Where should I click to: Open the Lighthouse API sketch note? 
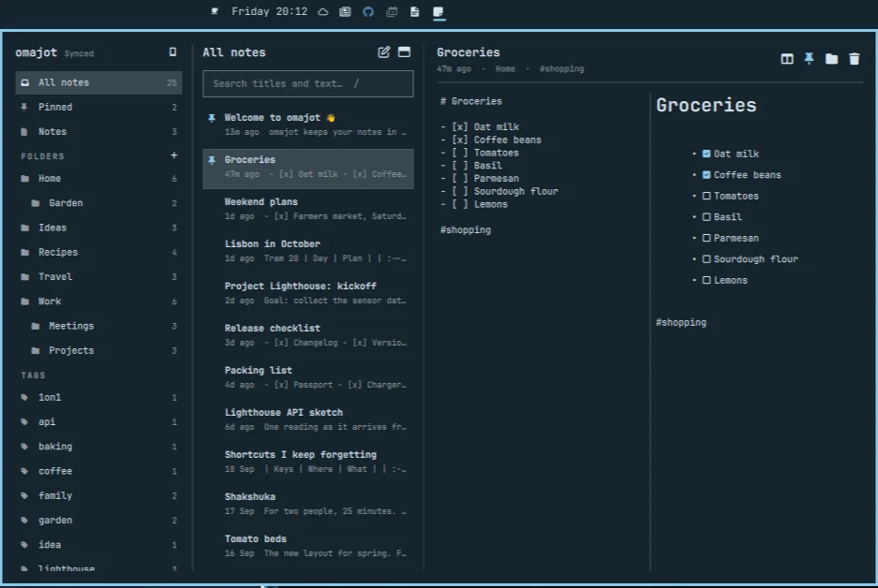[x=308, y=419]
